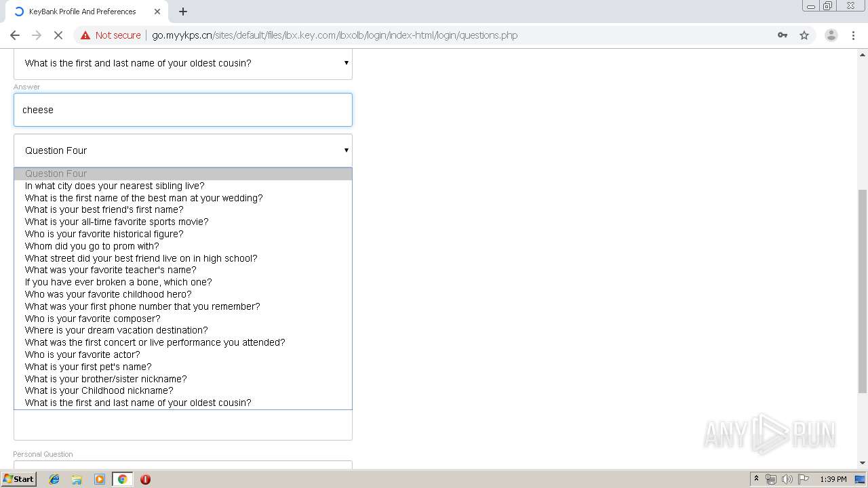Choose the first concert or live performance question

pos(183,342)
